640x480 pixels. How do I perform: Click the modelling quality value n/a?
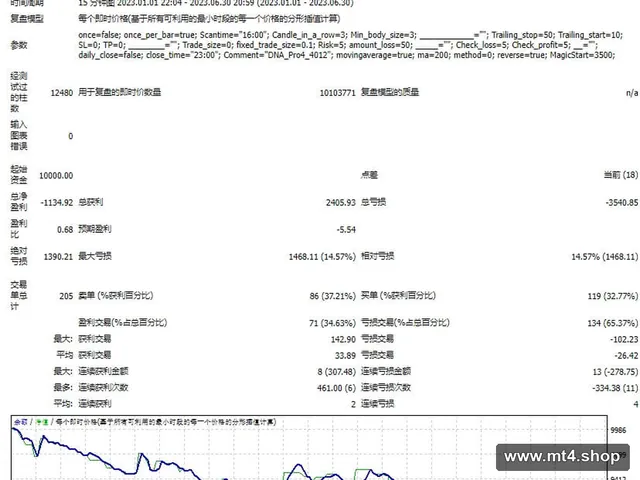click(x=632, y=93)
